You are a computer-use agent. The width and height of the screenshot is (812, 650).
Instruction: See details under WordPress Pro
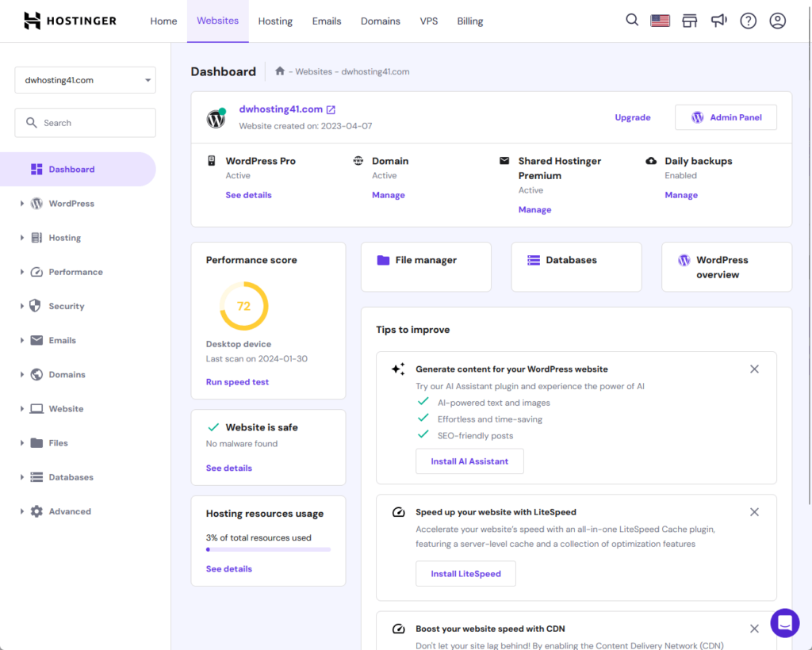[x=248, y=195]
